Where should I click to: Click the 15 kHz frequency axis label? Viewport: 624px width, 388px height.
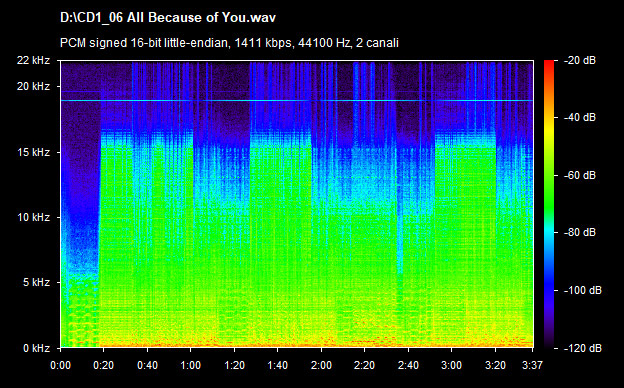(x=33, y=152)
